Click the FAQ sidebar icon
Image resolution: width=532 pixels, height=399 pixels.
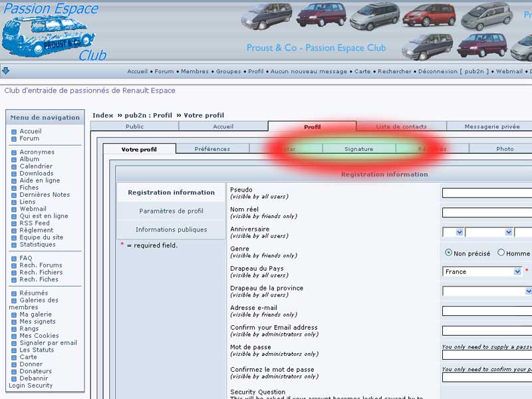(x=14, y=258)
